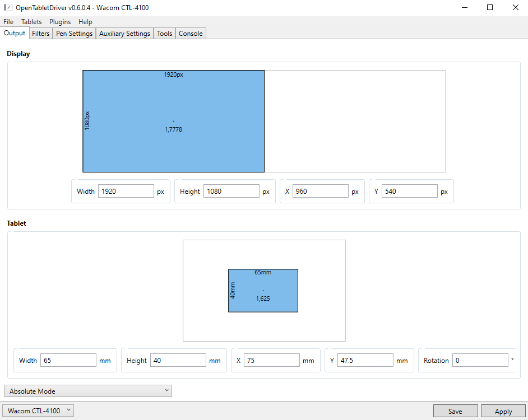This screenshot has height=420, width=528.
Task: Expand the Absolute Mode dropdown
Action: [x=88, y=391]
